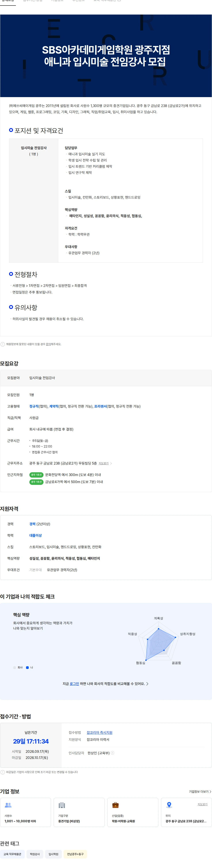
Task: Select the 교육 직무채용관 tag
Action: click(x=12, y=854)
